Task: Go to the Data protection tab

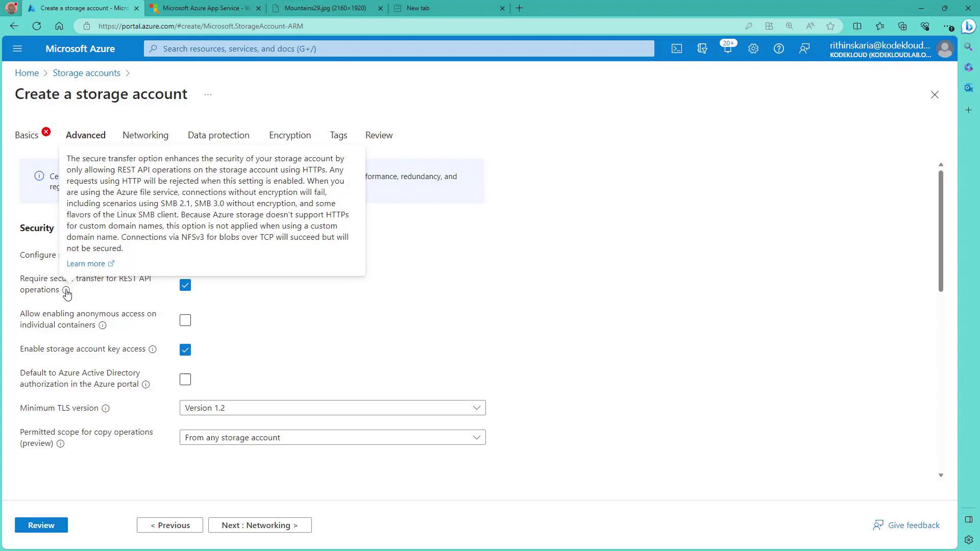Action: (x=218, y=135)
